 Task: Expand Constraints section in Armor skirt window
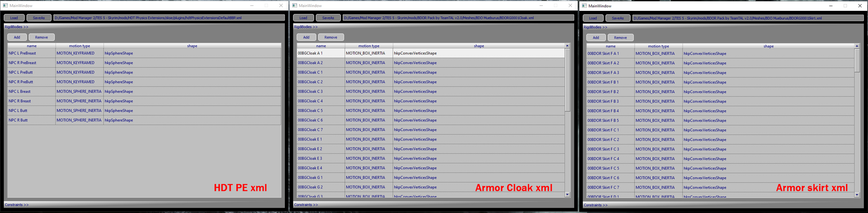pyautogui.click(x=595, y=205)
